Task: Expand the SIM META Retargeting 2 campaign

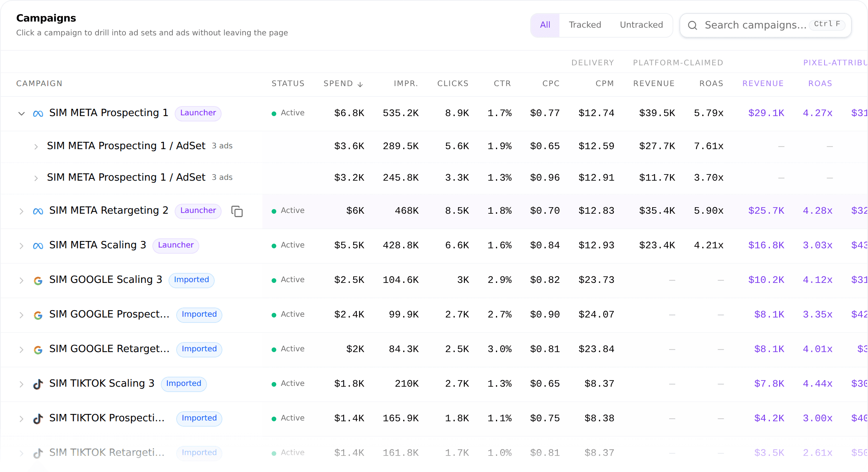Action: (22, 211)
